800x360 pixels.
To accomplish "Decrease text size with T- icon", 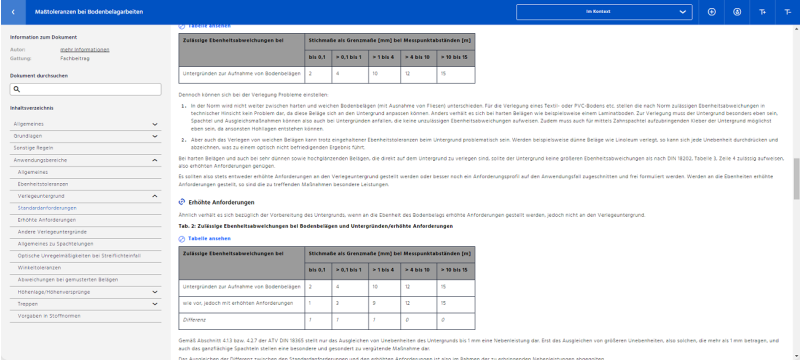I will point(787,12).
